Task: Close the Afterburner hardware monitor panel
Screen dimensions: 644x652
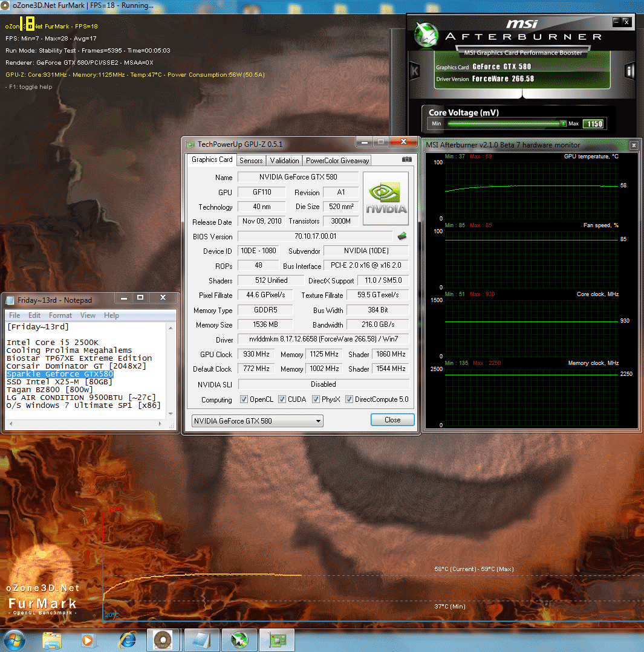Action: [634, 145]
